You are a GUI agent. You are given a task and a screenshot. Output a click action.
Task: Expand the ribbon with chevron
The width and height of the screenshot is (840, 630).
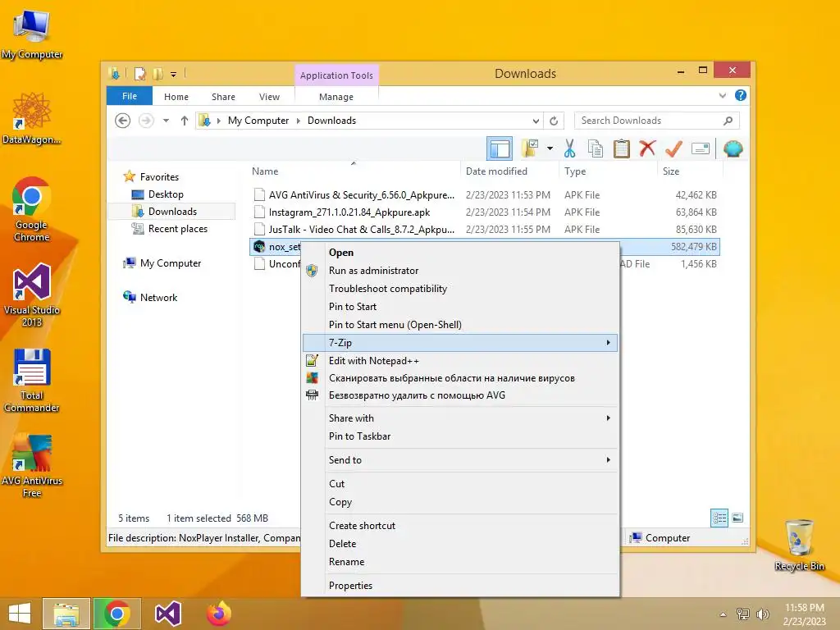coord(723,96)
